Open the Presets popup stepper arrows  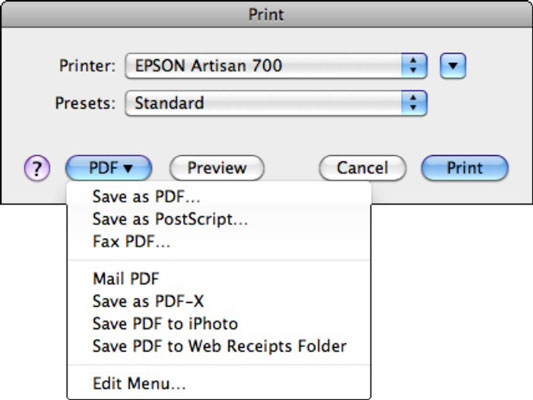point(414,103)
